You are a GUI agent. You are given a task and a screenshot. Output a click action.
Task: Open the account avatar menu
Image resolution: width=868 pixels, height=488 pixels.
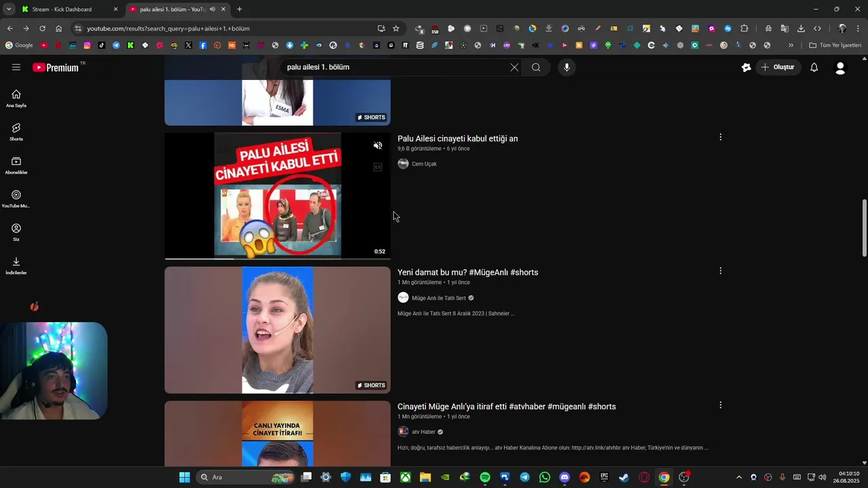point(840,68)
